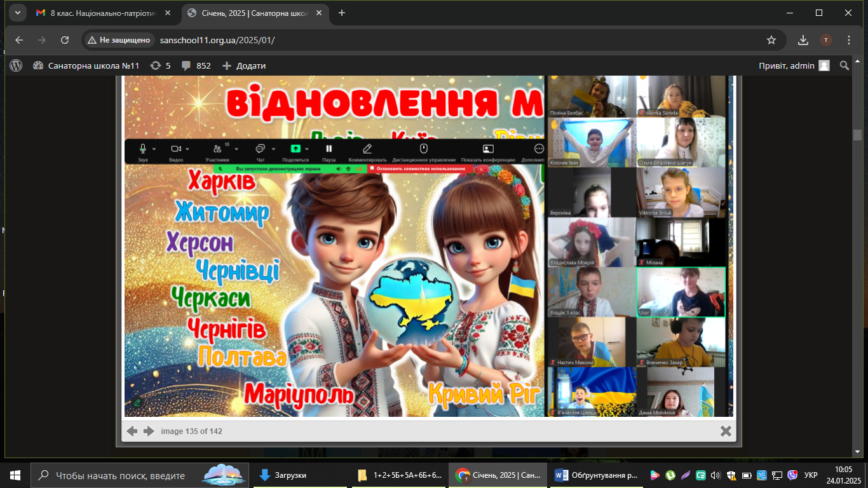Open the network connection tray icon
The image size is (868, 488).
(776, 475)
